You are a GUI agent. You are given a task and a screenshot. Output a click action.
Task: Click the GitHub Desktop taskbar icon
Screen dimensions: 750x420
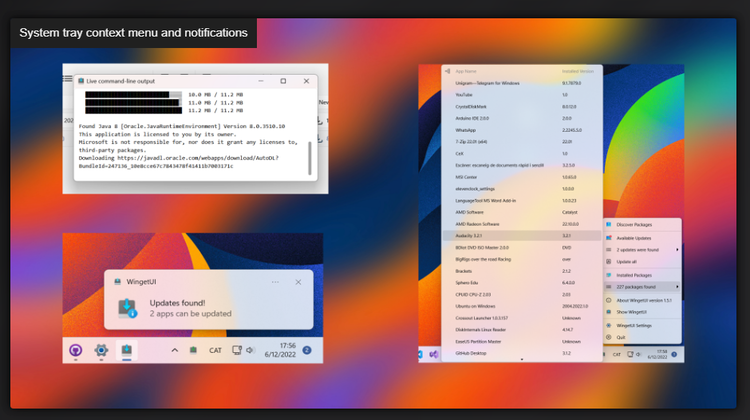[75, 351]
